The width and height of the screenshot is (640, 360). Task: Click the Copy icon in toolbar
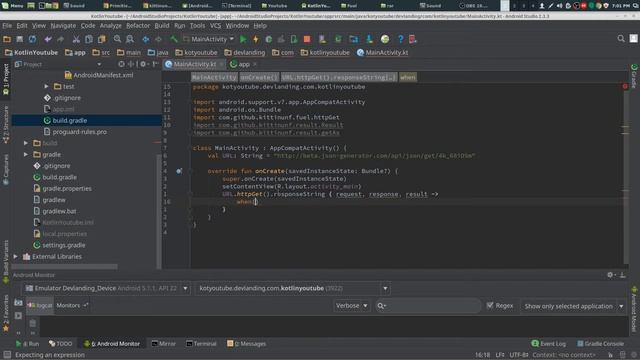pyautogui.click(x=89, y=39)
